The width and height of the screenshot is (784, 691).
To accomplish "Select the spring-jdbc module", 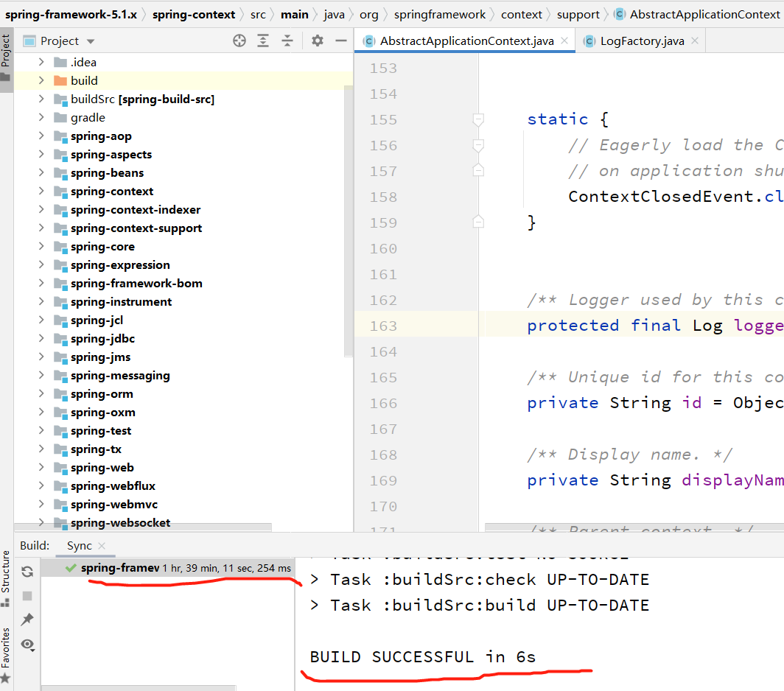I will [x=102, y=338].
